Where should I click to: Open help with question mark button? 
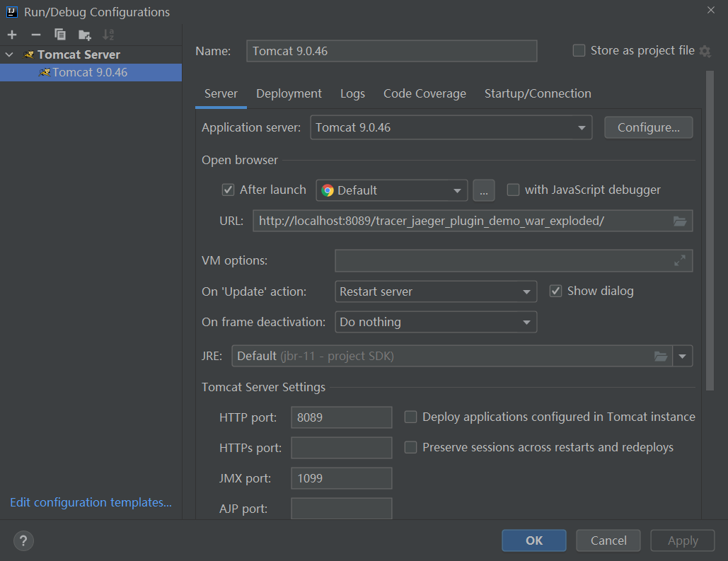click(23, 541)
